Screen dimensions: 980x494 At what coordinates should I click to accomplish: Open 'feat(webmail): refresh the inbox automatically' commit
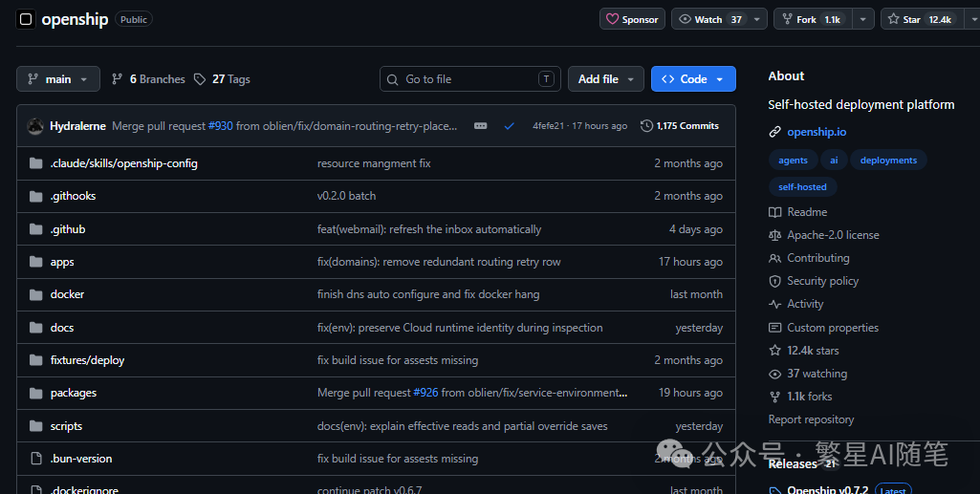[429, 229]
